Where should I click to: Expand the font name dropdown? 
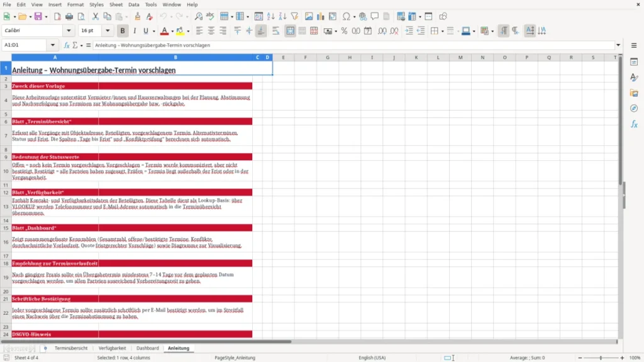(x=69, y=30)
